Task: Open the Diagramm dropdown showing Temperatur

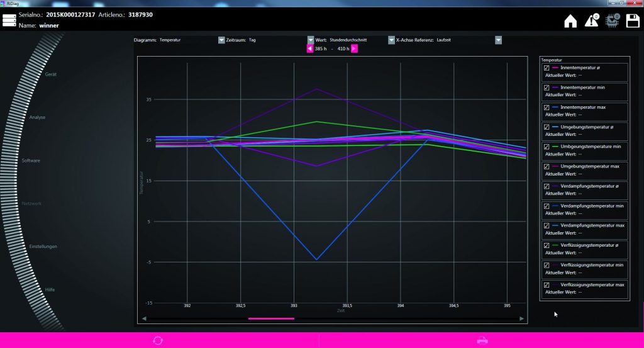Action: coord(221,40)
